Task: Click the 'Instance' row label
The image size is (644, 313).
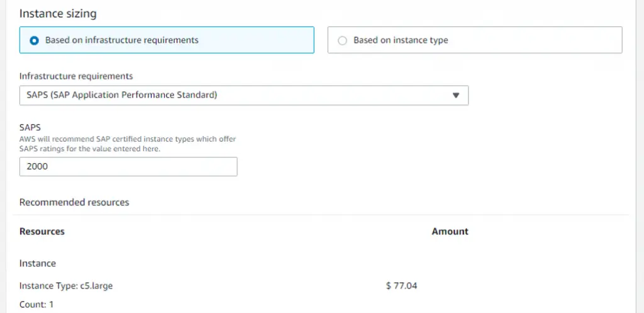Action: pos(38,263)
